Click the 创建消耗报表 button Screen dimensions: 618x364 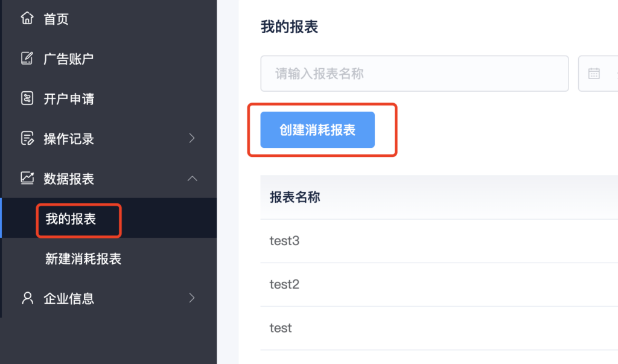coord(317,129)
